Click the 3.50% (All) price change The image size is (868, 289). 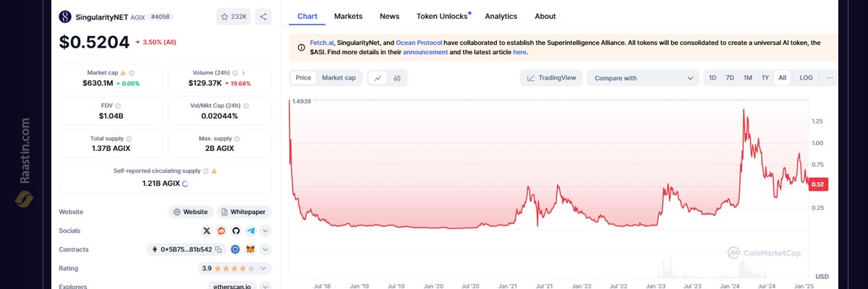(x=156, y=43)
